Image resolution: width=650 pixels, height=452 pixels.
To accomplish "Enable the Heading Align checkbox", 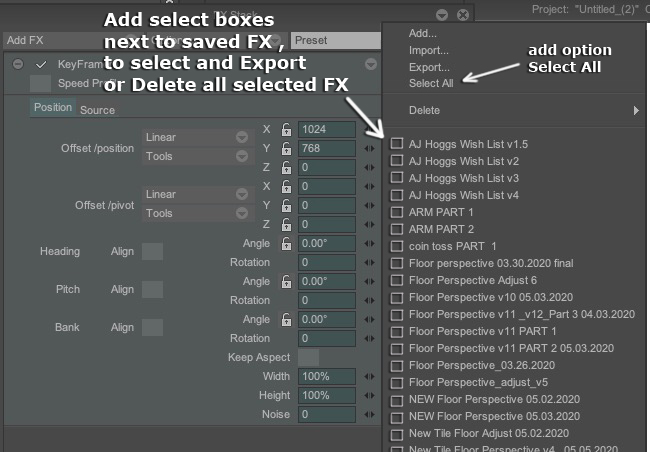I will [x=152, y=252].
